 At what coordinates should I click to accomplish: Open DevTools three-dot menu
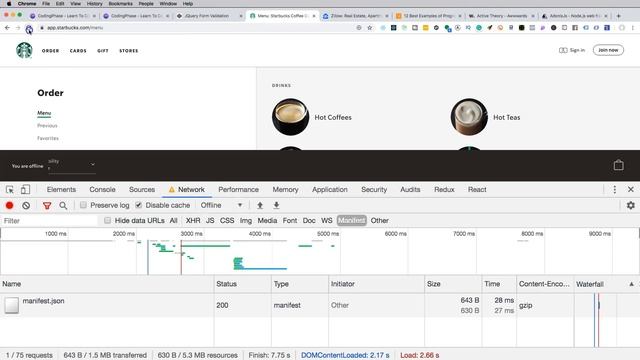(615, 189)
